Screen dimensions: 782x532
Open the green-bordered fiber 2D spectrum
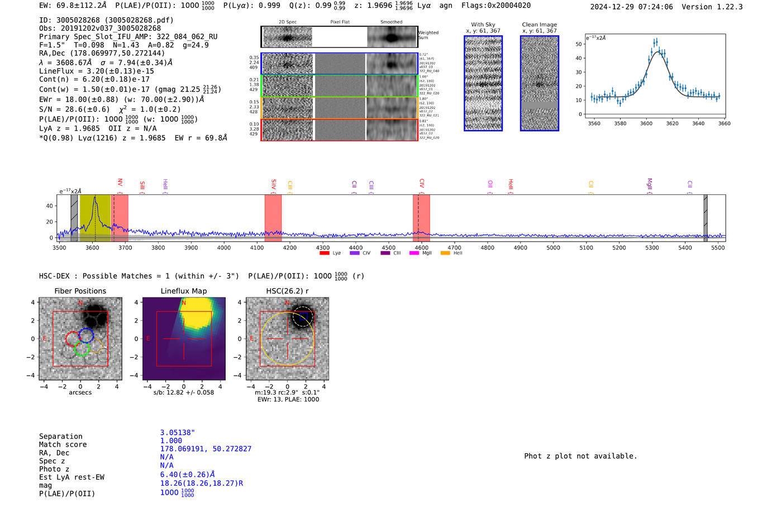click(x=288, y=86)
